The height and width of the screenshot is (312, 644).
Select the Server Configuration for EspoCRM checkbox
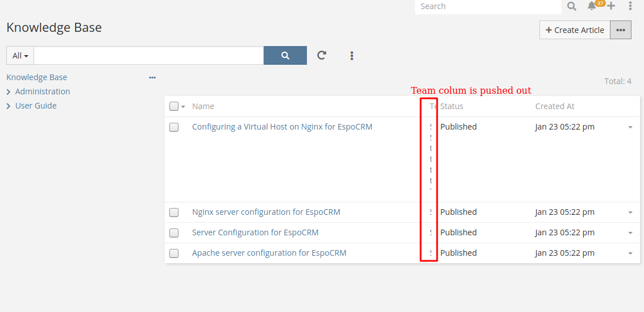(x=174, y=233)
